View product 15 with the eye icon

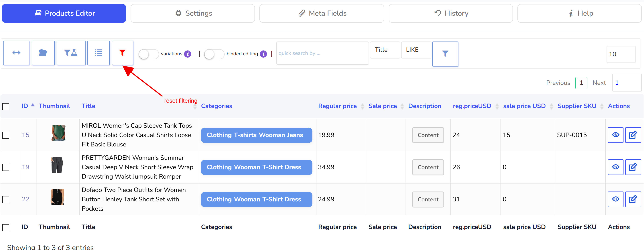point(615,135)
